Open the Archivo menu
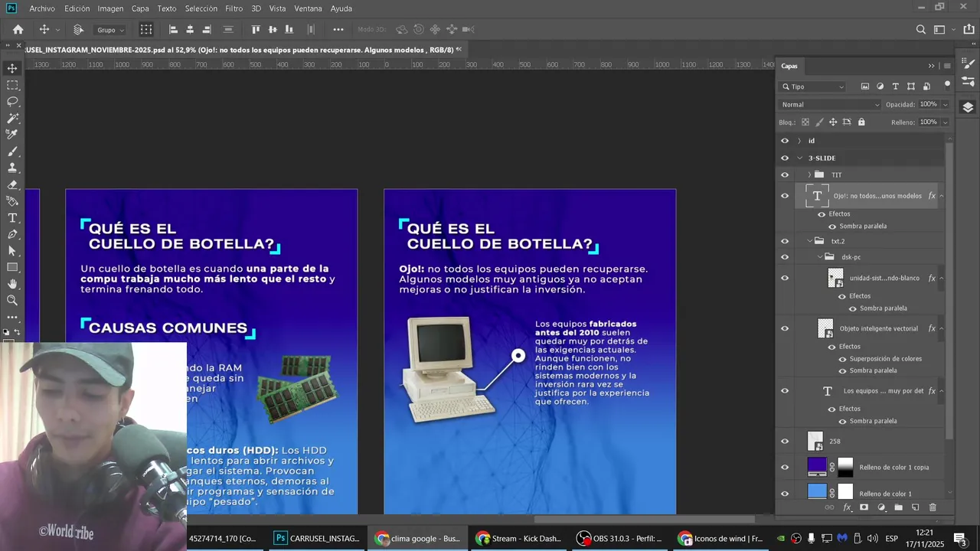Screen dimensions: 980x551 42,8
